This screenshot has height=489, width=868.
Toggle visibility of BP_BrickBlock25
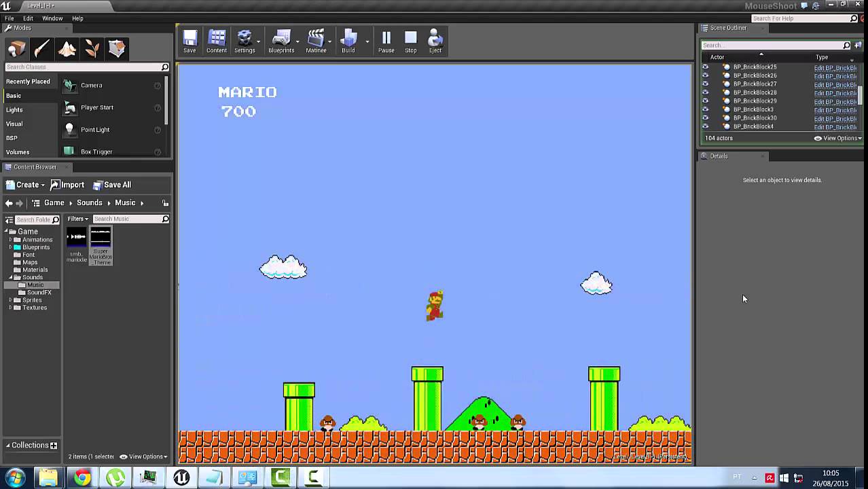click(x=705, y=67)
